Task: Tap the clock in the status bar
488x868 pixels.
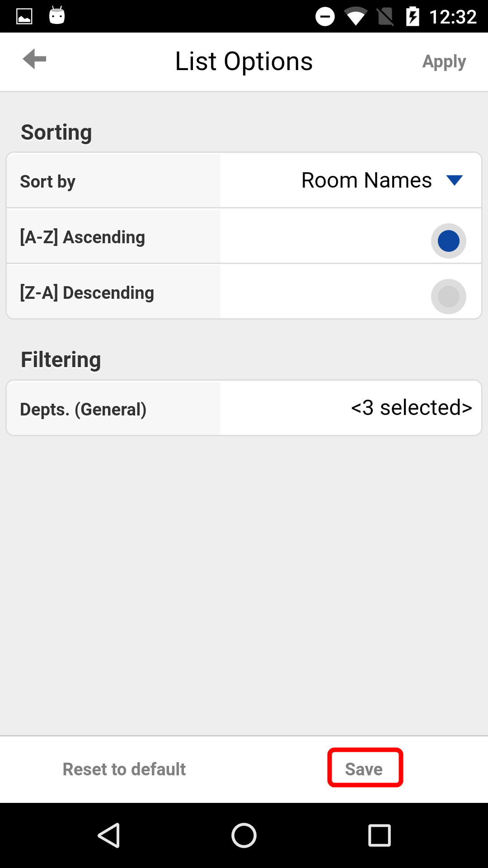Action: 453,17
